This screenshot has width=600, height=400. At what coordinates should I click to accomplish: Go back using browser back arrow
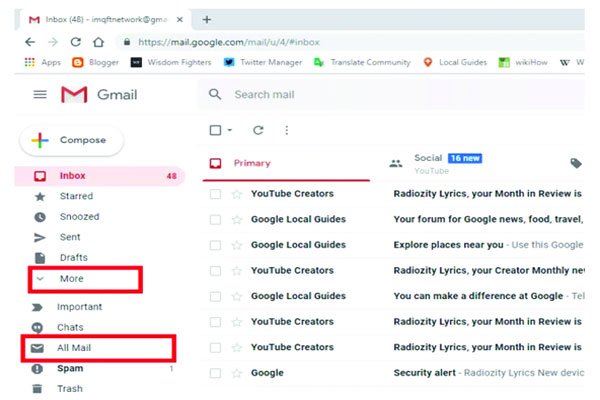point(30,42)
